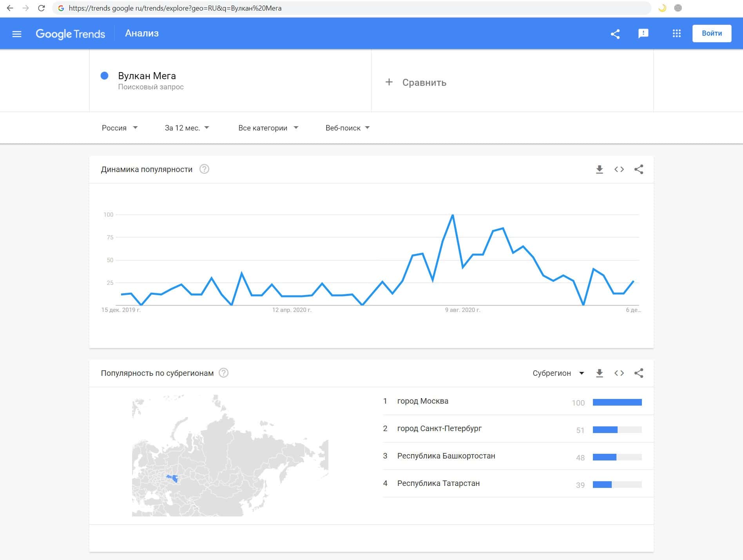Screen dimensions: 743x560
Task: Expand the Россия region dropdown
Action: coord(120,128)
